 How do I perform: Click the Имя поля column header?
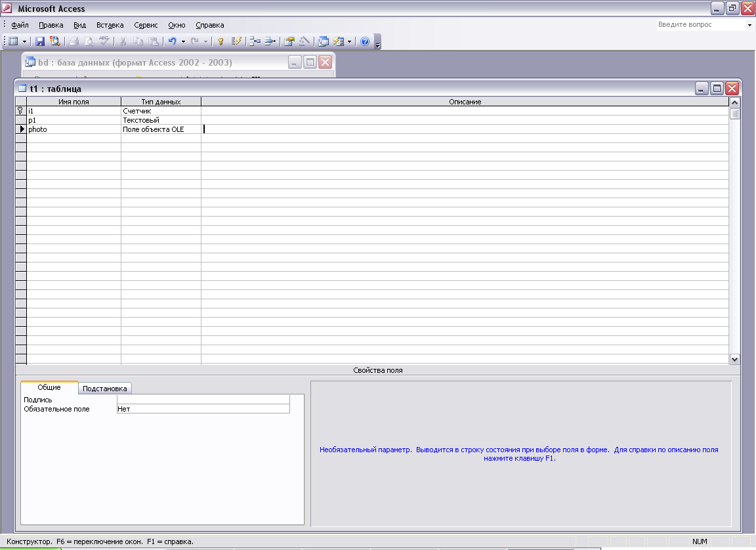pyautogui.click(x=73, y=102)
